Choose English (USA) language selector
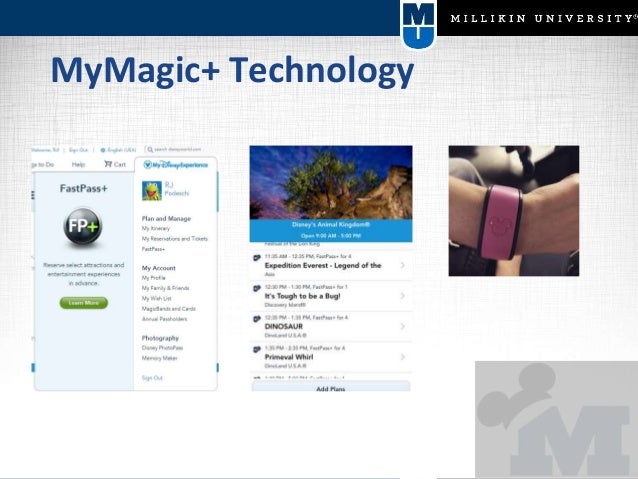The image size is (638, 479). [118, 150]
